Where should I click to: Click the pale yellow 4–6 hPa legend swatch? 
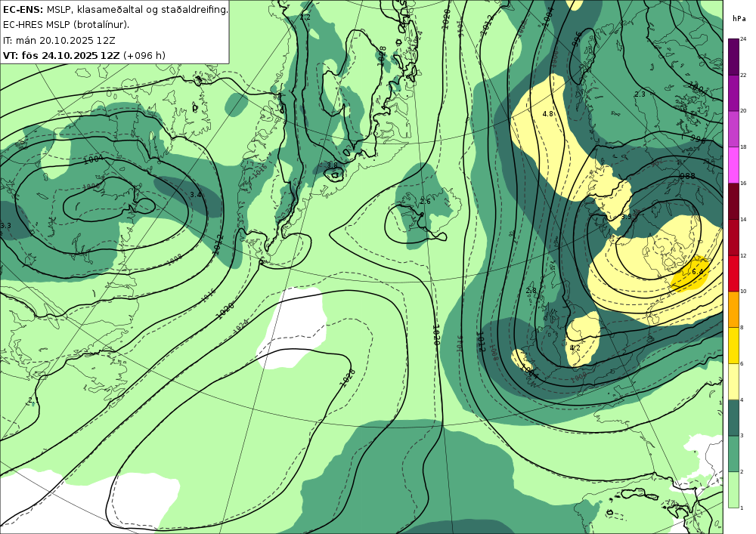click(733, 381)
